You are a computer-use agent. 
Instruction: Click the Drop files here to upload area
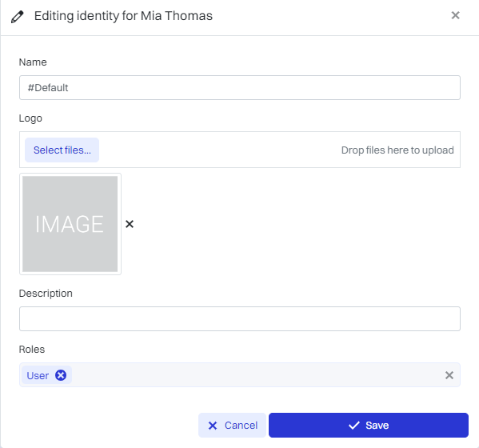pos(397,150)
